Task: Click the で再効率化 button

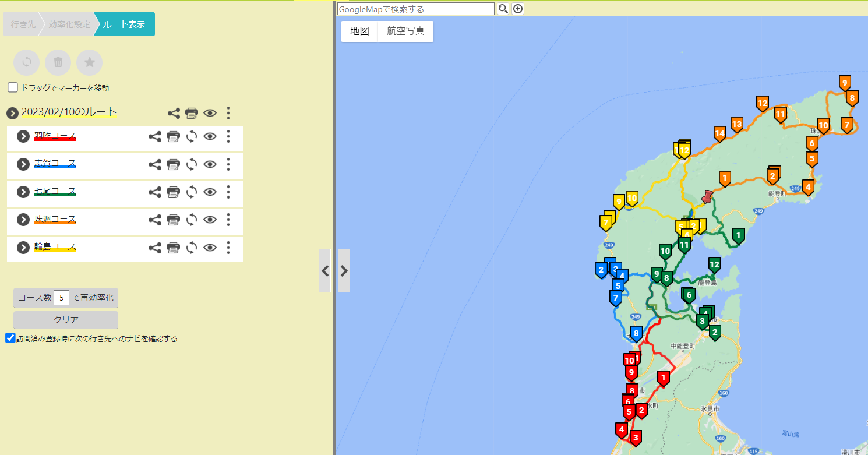Action: click(x=94, y=297)
